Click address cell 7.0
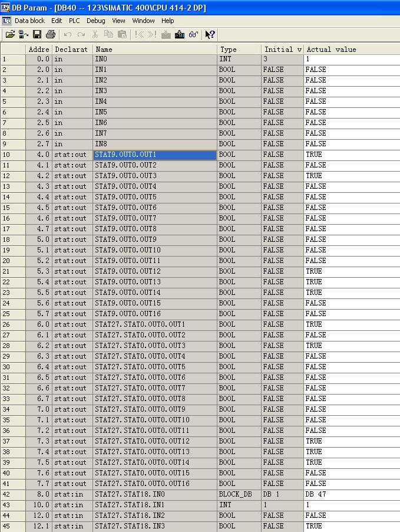The image size is (400, 532). click(39, 409)
